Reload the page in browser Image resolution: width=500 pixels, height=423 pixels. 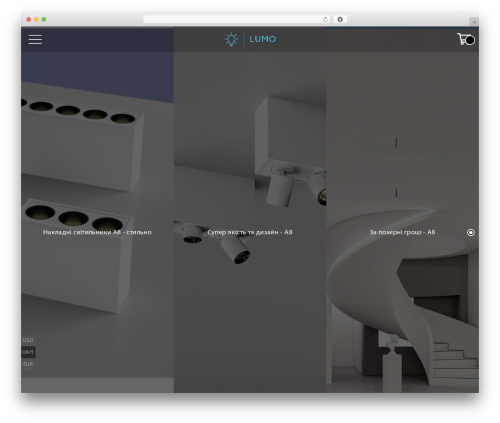tap(325, 19)
